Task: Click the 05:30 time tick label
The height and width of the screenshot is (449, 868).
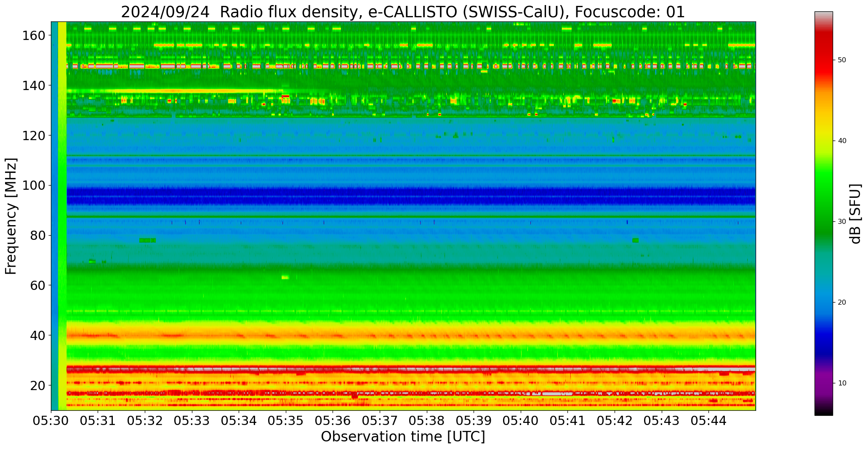Action: pyautogui.click(x=51, y=421)
